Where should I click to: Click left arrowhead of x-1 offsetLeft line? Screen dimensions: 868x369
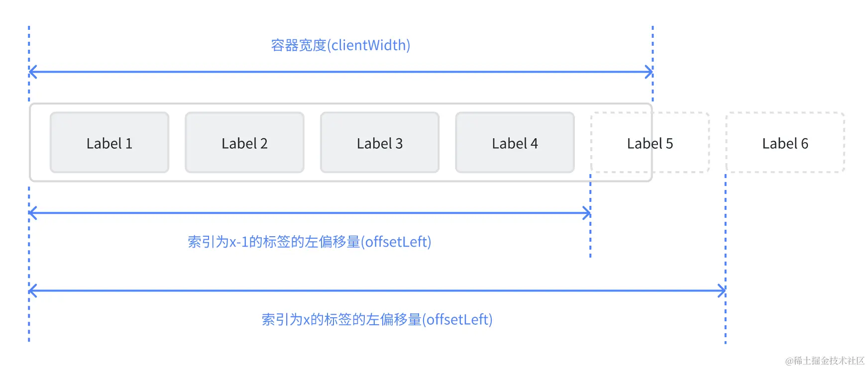point(33,213)
